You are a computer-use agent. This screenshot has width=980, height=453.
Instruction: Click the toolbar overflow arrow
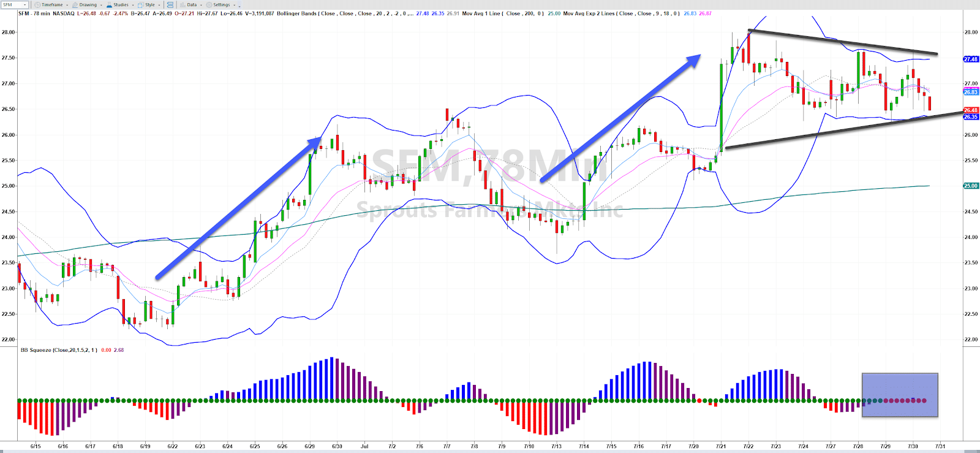239,6
